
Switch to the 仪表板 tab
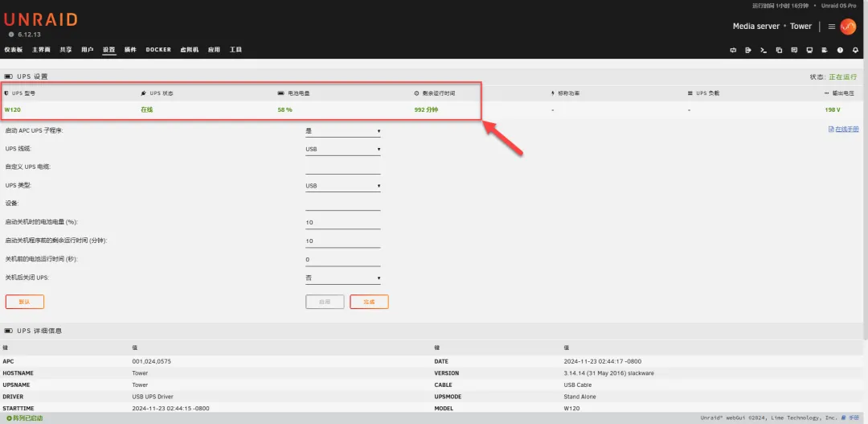coord(14,50)
